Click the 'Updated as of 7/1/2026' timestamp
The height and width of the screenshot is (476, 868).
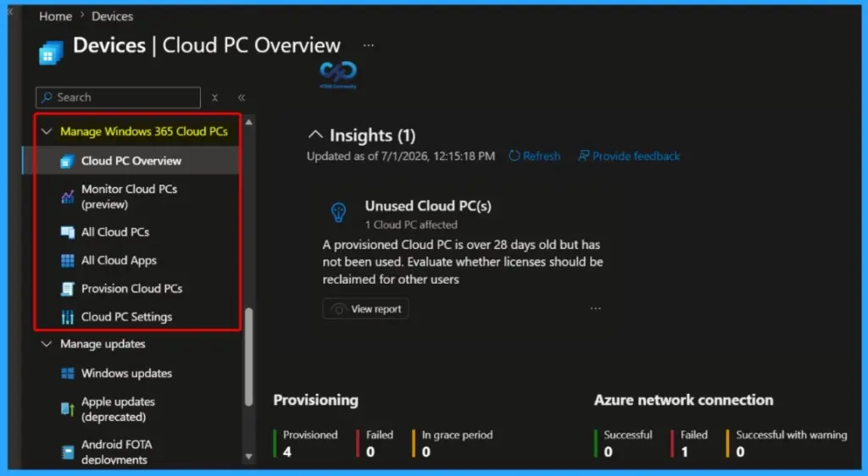[x=401, y=156]
